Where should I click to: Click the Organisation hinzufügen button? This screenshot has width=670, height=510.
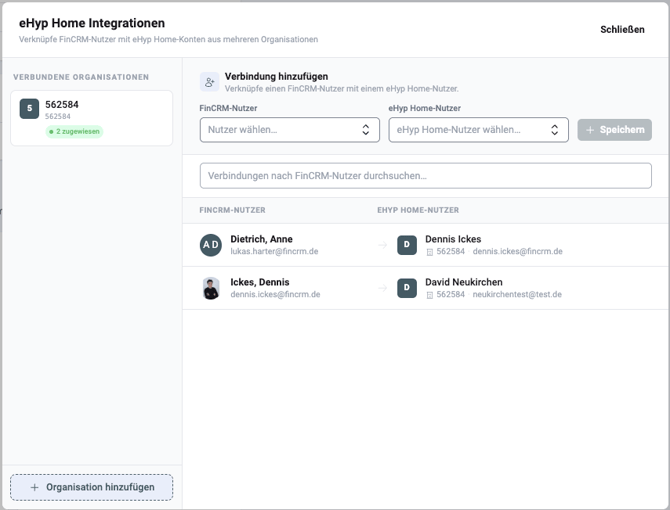pos(91,487)
